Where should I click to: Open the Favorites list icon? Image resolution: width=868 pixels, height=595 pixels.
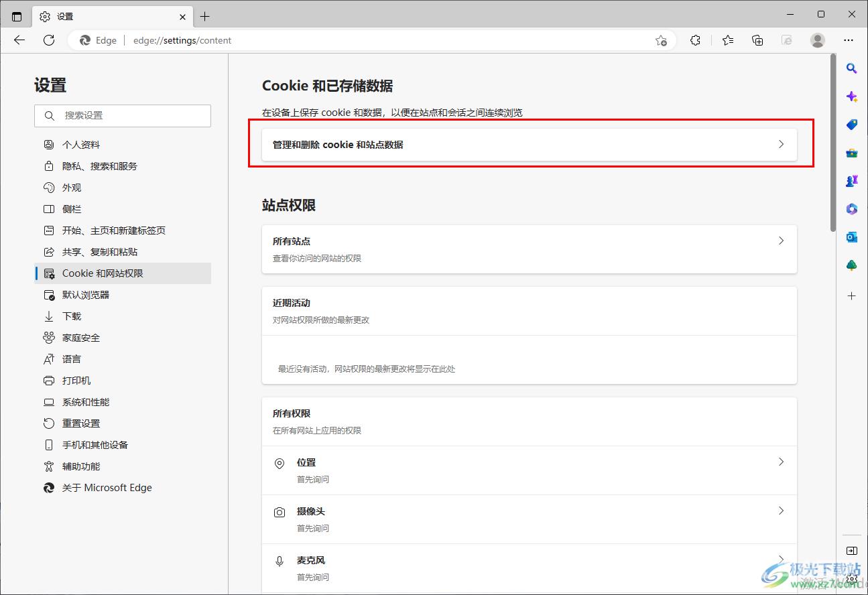(x=728, y=40)
